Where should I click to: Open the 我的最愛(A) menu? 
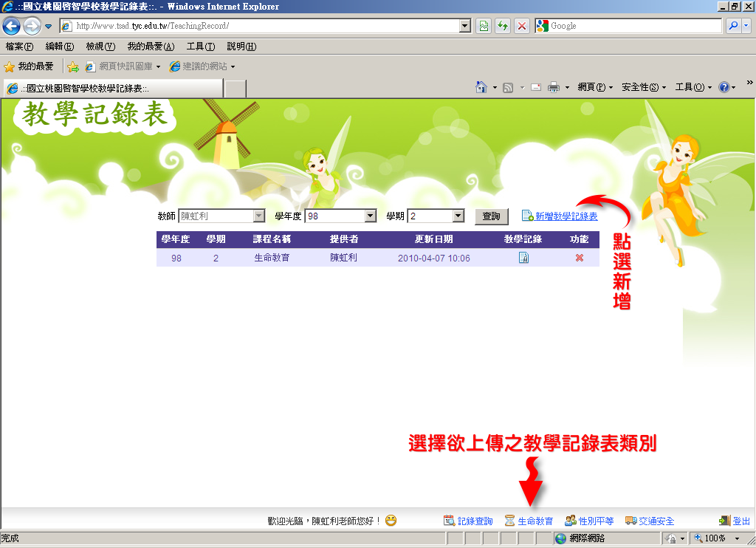click(151, 47)
